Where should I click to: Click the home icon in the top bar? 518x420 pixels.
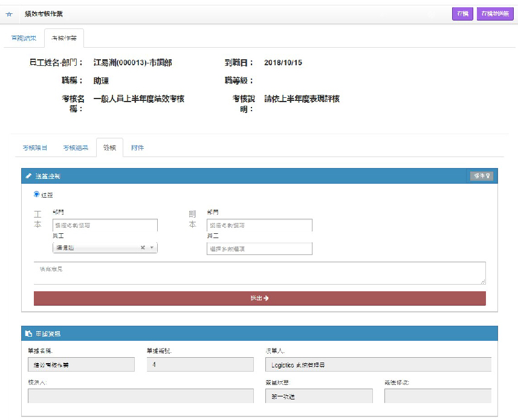(x=8, y=13)
